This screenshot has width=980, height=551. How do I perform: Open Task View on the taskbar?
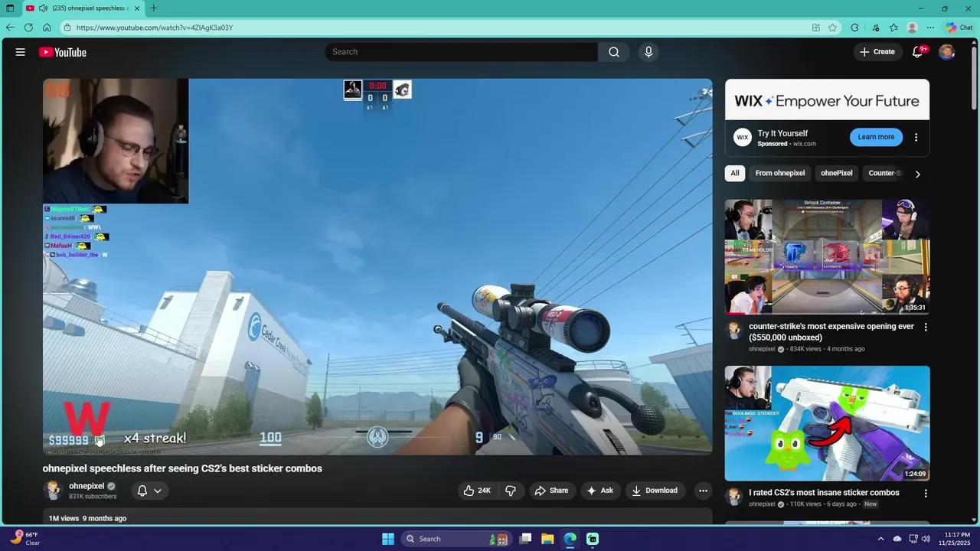[x=525, y=539]
